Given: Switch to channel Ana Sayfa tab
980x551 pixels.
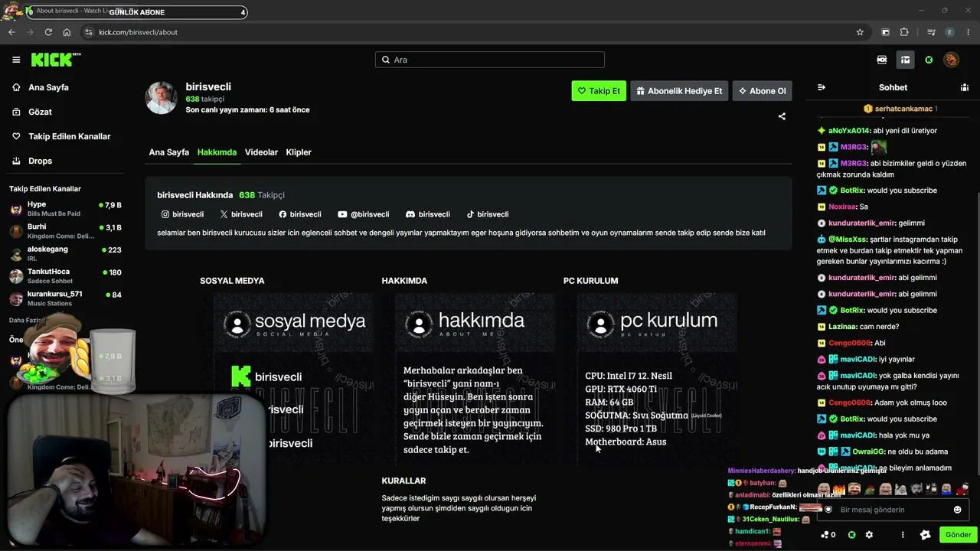Looking at the screenshot, I should coord(168,152).
